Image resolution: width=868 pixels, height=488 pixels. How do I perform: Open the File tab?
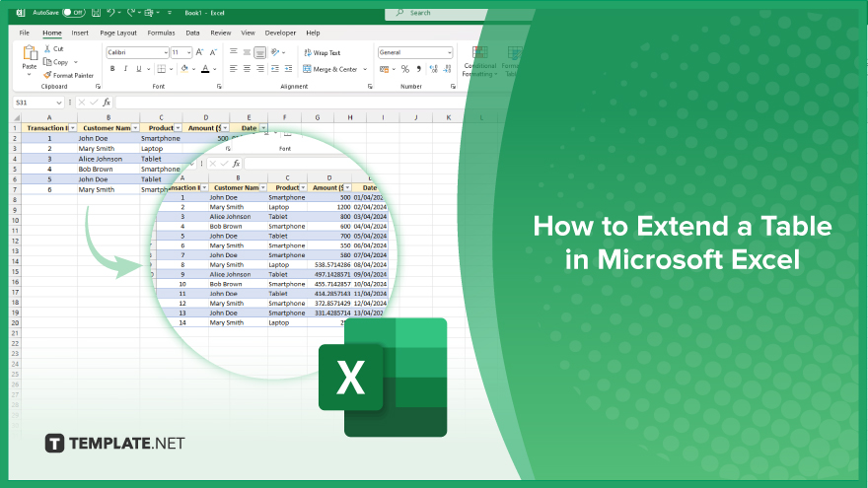[x=25, y=33]
